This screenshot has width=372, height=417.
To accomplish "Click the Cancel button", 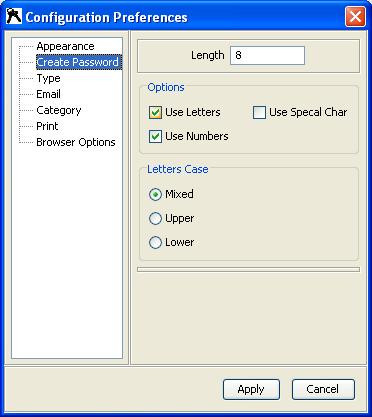I will [x=323, y=389].
